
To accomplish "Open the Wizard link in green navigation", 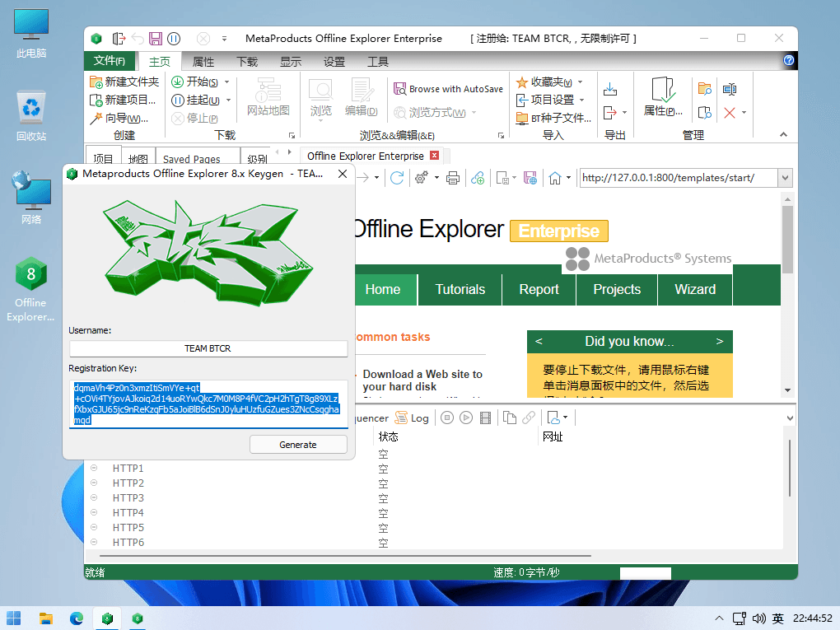I will (x=695, y=289).
